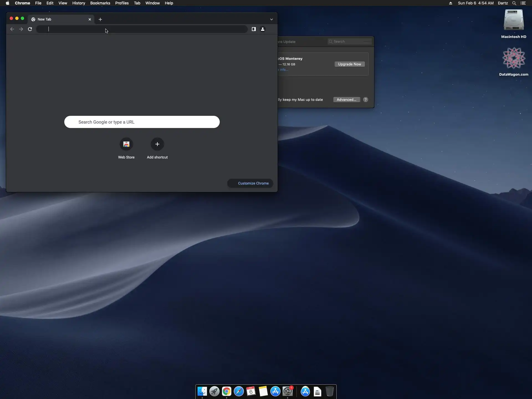Open Launchpad from the Dock

coord(214,392)
